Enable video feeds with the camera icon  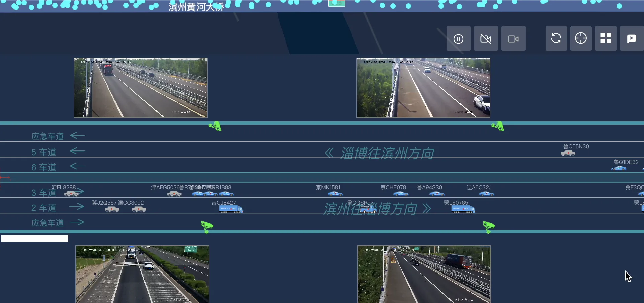point(513,39)
